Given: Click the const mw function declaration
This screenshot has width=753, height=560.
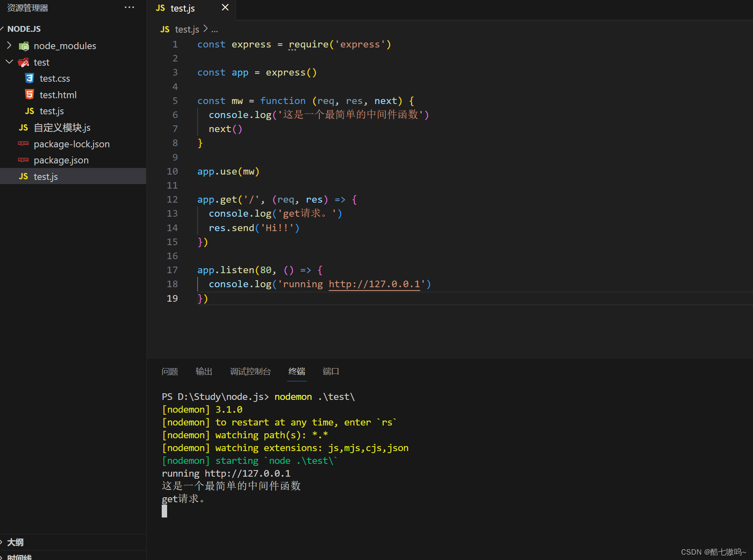Looking at the screenshot, I should pos(306,101).
